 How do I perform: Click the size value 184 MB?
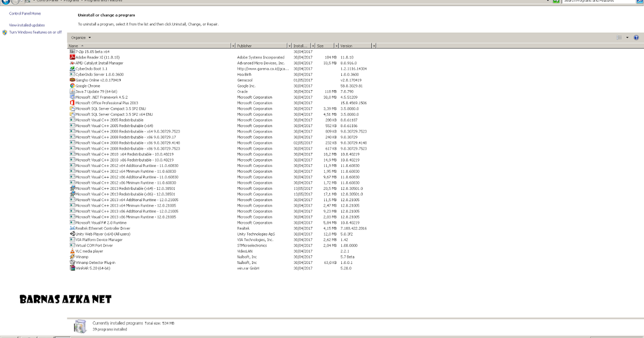tap(331, 57)
